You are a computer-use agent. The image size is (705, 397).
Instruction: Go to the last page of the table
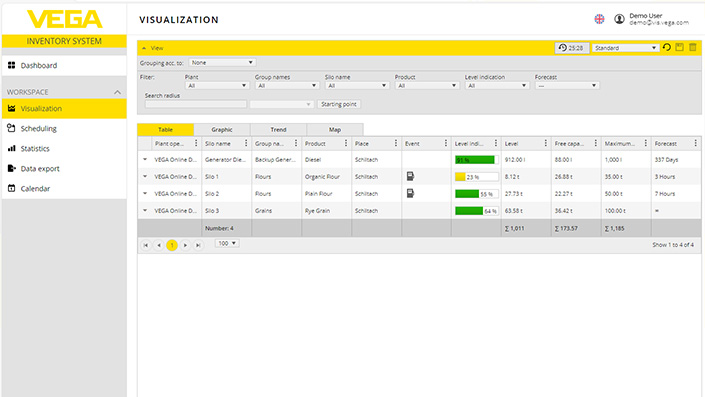tap(198, 245)
